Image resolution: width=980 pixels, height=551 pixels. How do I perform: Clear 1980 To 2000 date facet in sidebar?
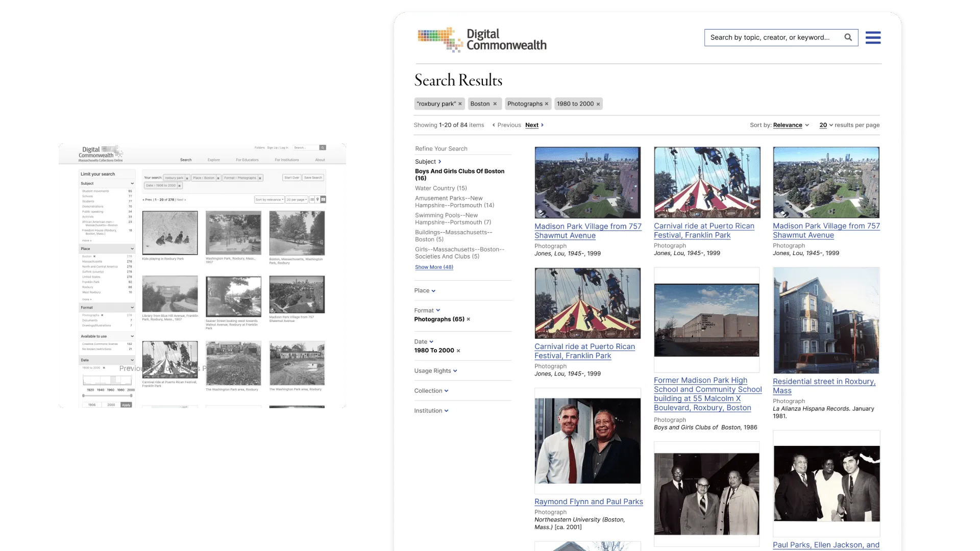[458, 351]
